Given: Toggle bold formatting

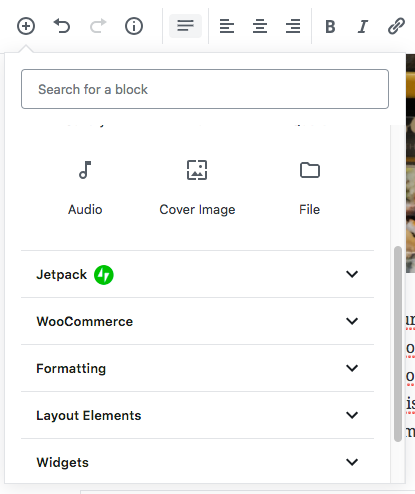Looking at the screenshot, I should (330, 26).
